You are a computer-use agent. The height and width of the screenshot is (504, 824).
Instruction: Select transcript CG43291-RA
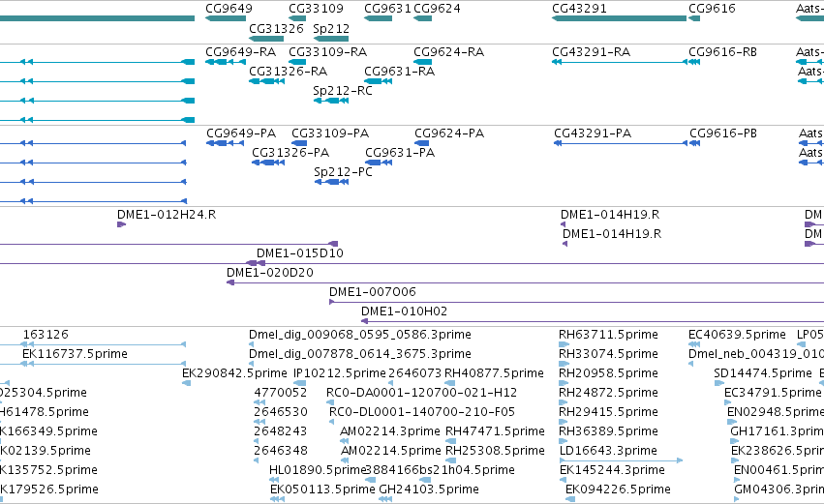(x=592, y=52)
